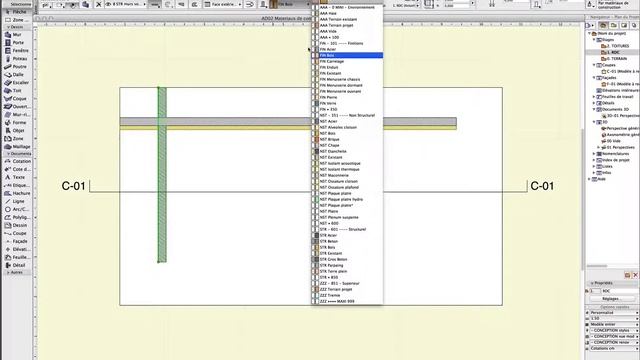640x360 pixels.
Task: Collapse the Propriétés panel section
Action: coord(592,283)
